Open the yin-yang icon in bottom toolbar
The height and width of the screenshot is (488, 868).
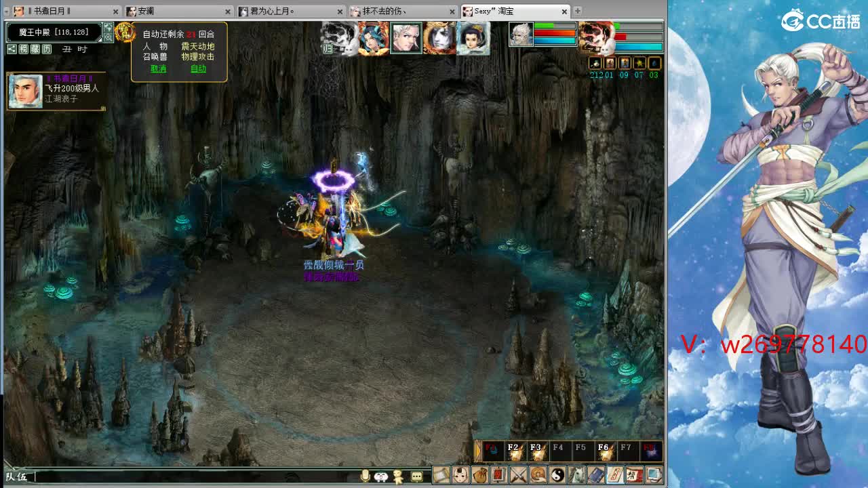[557, 475]
